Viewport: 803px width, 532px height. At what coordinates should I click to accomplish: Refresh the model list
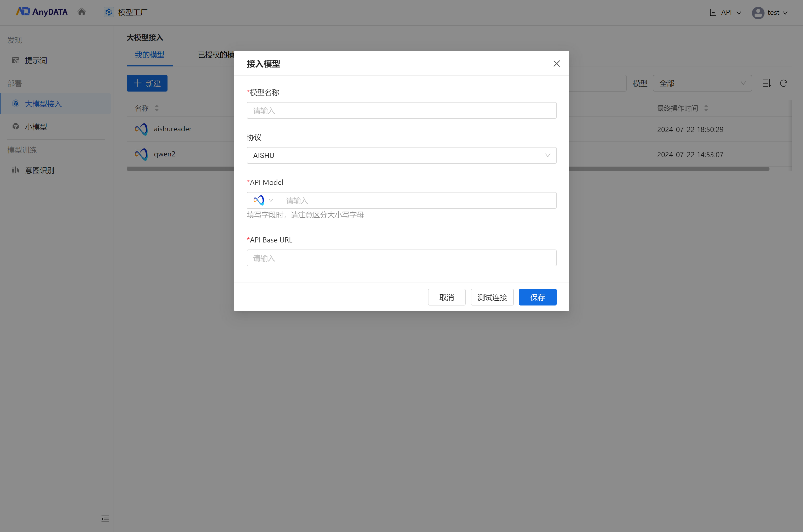(x=784, y=83)
